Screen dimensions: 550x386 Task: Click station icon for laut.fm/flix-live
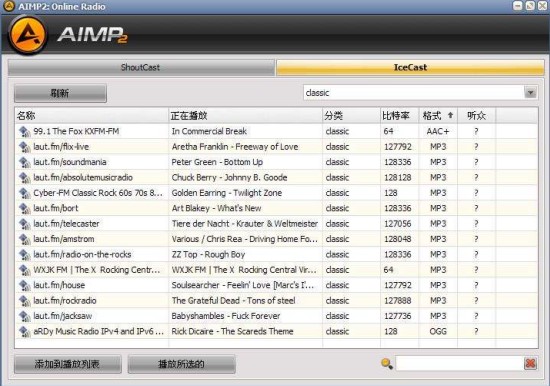[25, 147]
